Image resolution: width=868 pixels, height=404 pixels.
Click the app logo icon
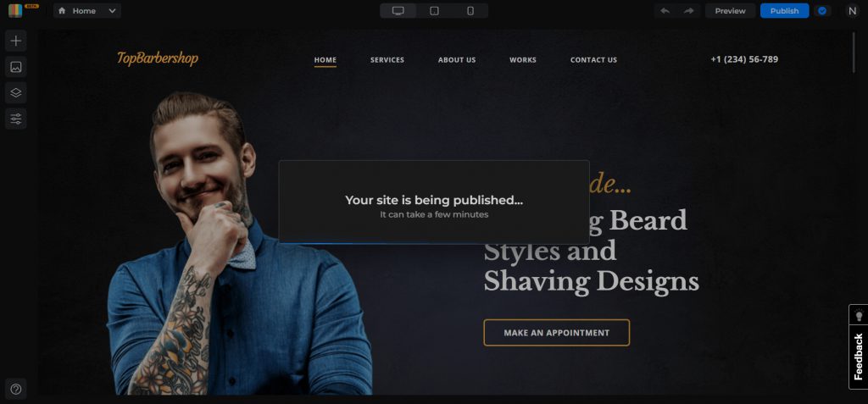coord(15,10)
